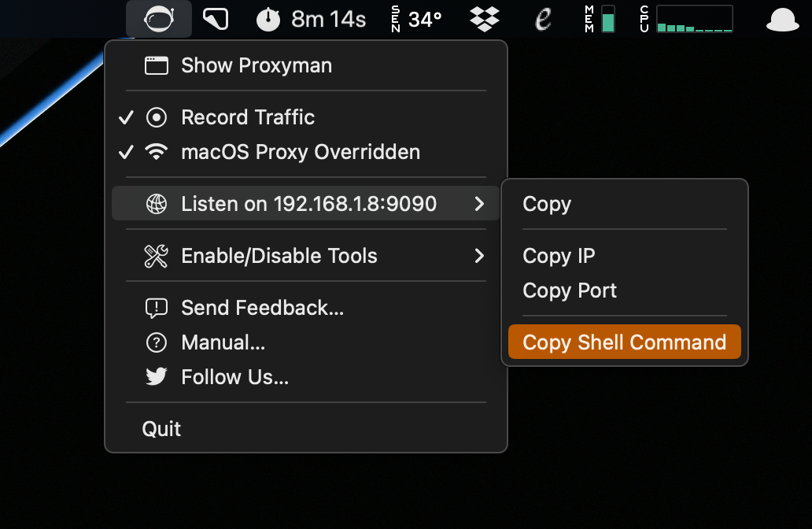The height and width of the screenshot is (529, 812).
Task: Click Quit to exit Proxyman
Action: (161, 428)
